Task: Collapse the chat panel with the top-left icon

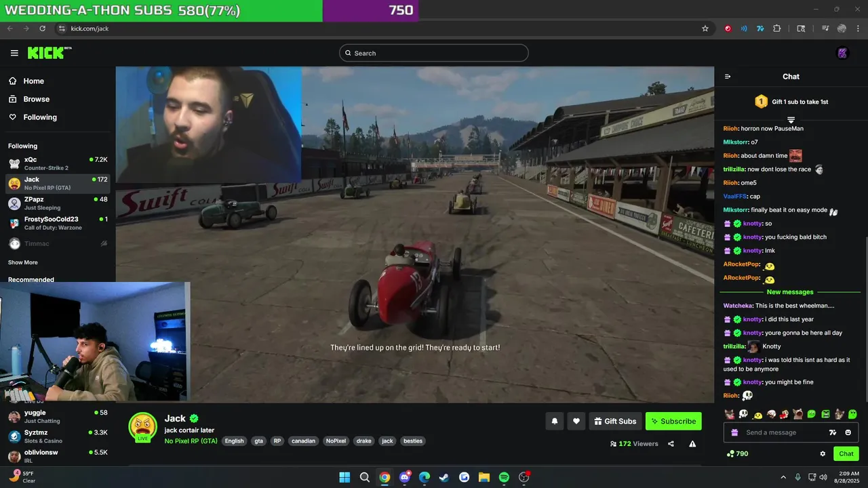Action: point(728,77)
